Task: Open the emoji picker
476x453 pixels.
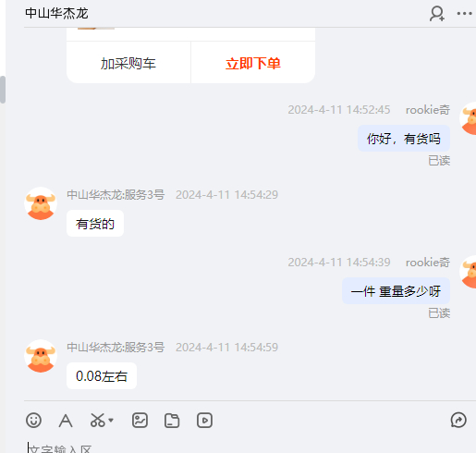Action: pyautogui.click(x=33, y=420)
